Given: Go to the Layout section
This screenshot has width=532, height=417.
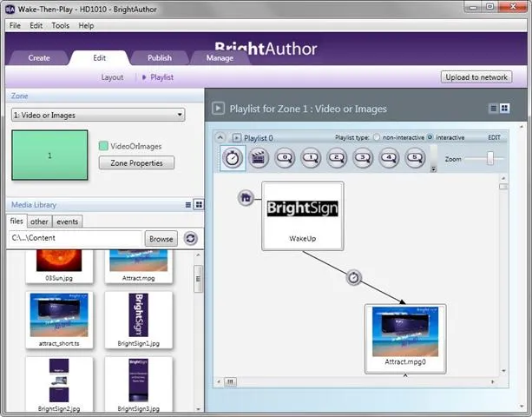Looking at the screenshot, I should click(x=112, y=77).
